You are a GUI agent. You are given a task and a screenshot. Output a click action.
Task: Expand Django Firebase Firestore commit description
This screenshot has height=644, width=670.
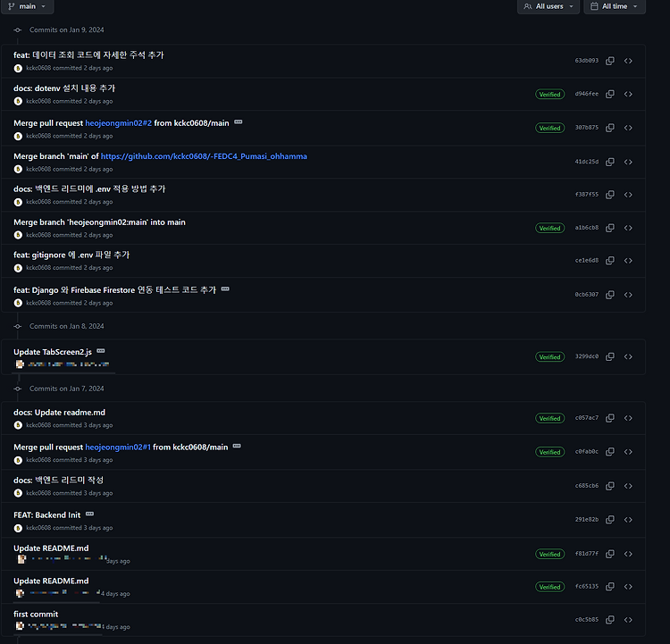225,289
